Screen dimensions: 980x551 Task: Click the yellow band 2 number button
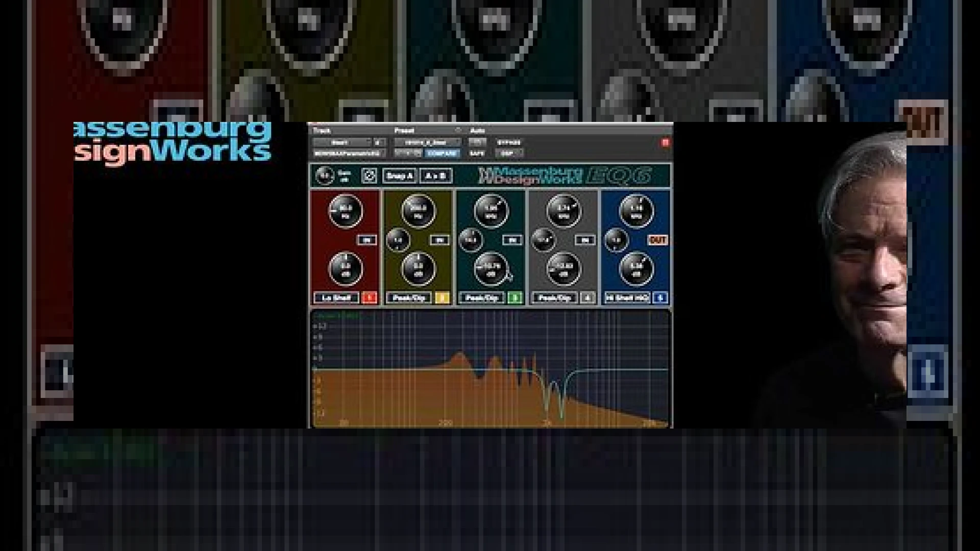pyautogui.click(x=442, y=298)
